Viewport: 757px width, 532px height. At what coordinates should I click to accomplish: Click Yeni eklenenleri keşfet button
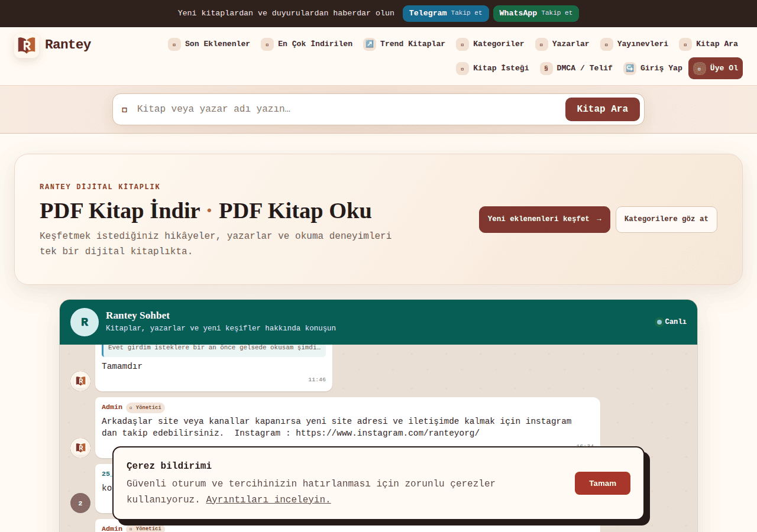point(545,219)
